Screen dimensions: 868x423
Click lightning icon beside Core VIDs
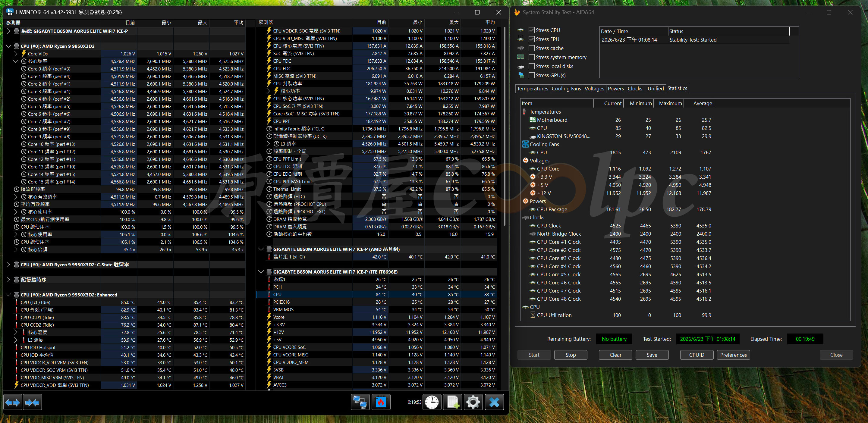(24, 54)
